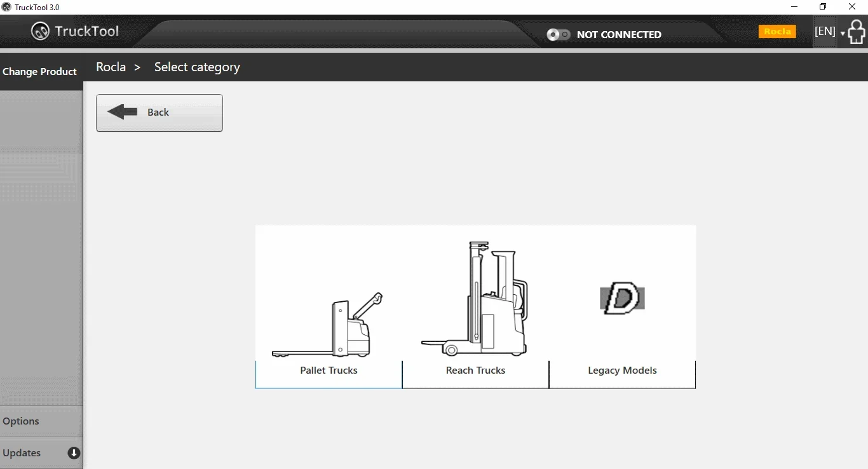Click the connection status toggle icon
The height and width of the screenshot is (469, 868).
(x=559, y=34)
